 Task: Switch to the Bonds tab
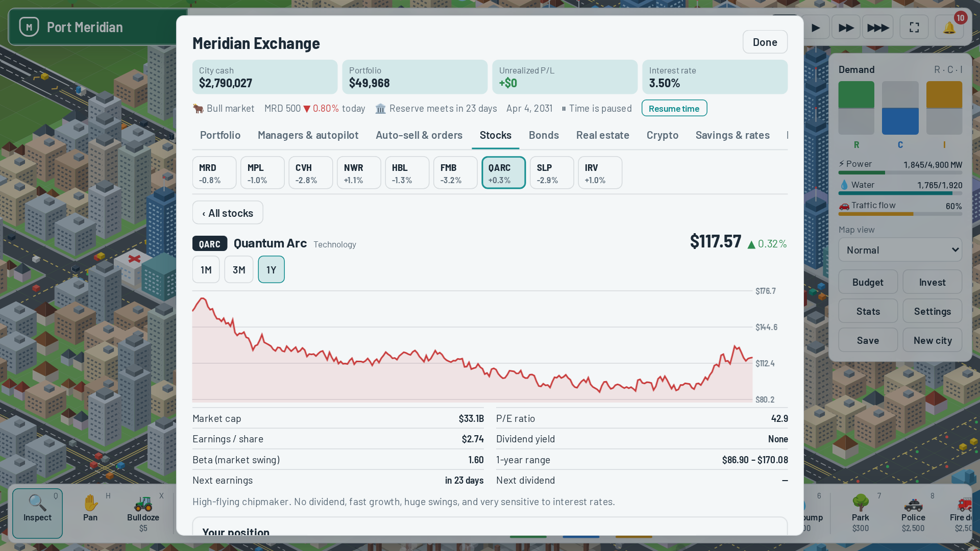544,135
